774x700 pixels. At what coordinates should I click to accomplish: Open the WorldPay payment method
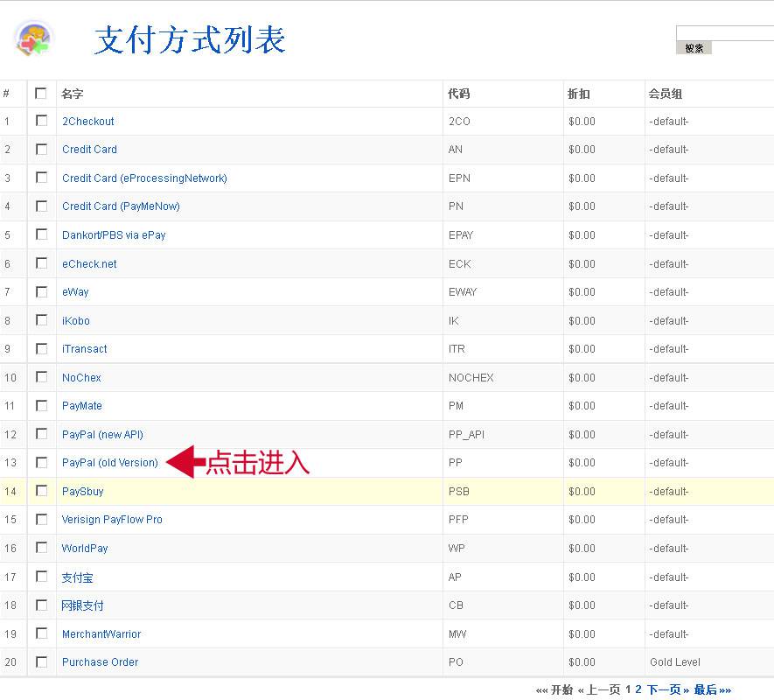point(85,548)
